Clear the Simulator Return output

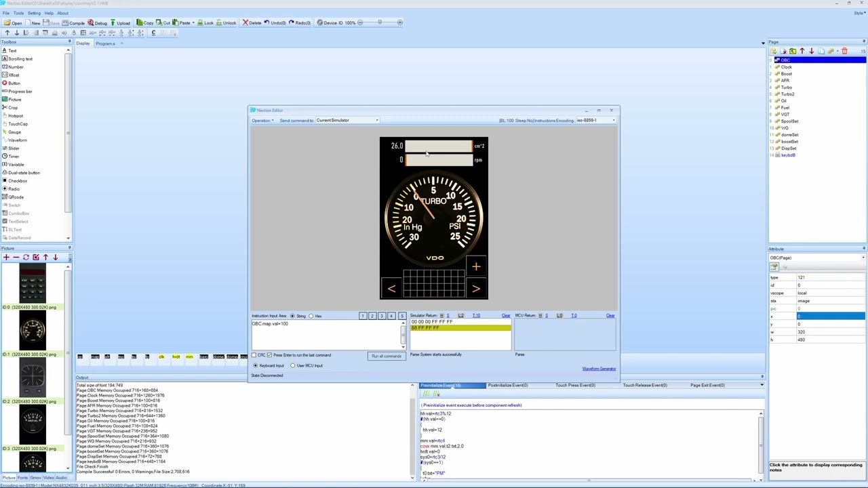[506, 316]
